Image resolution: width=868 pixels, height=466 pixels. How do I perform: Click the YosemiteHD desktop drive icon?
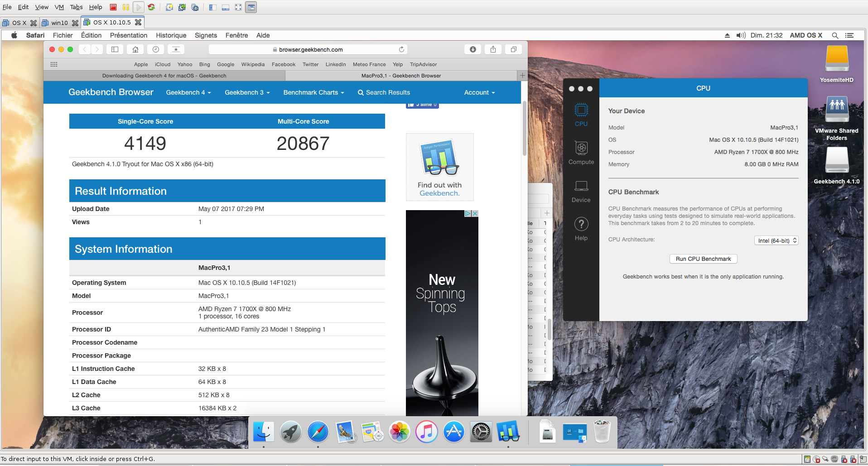point(837,59)
